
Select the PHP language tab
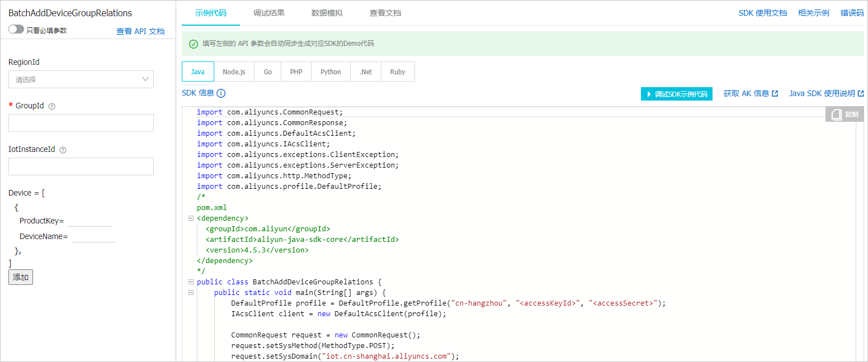coord(296,72)
